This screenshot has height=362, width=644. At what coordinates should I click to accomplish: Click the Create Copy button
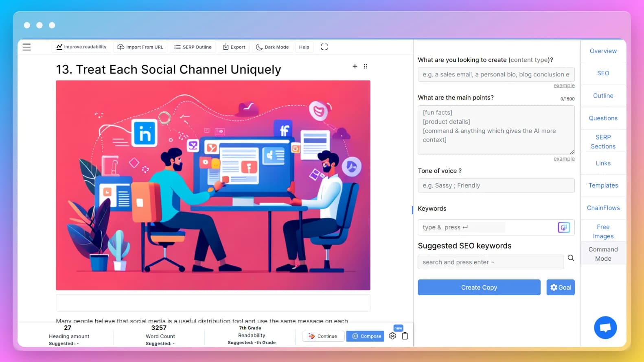479,287
